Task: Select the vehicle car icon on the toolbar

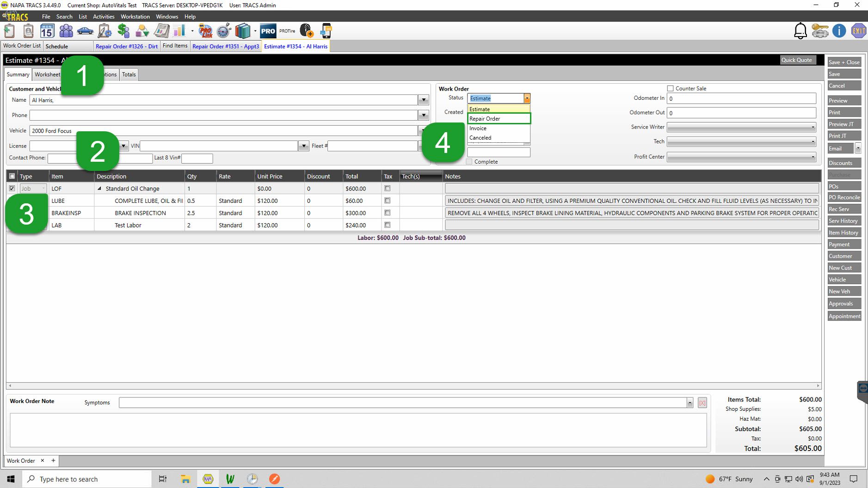Action: point(85,30)
